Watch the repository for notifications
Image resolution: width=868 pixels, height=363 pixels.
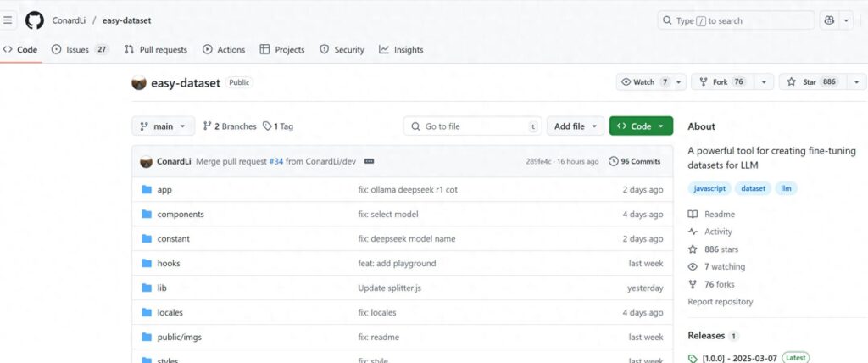coord(645,82)
